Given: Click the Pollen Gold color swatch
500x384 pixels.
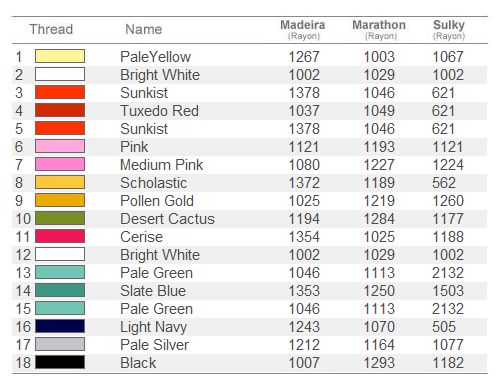Looking at the screenshot, I should 60,200.
